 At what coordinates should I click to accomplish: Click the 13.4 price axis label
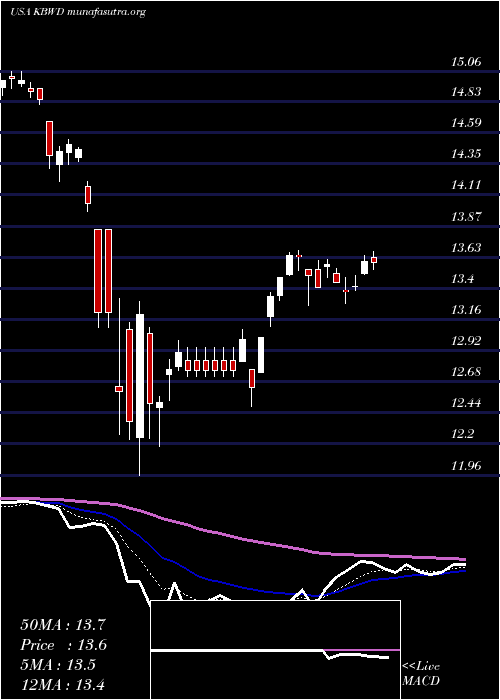[462, 279]
